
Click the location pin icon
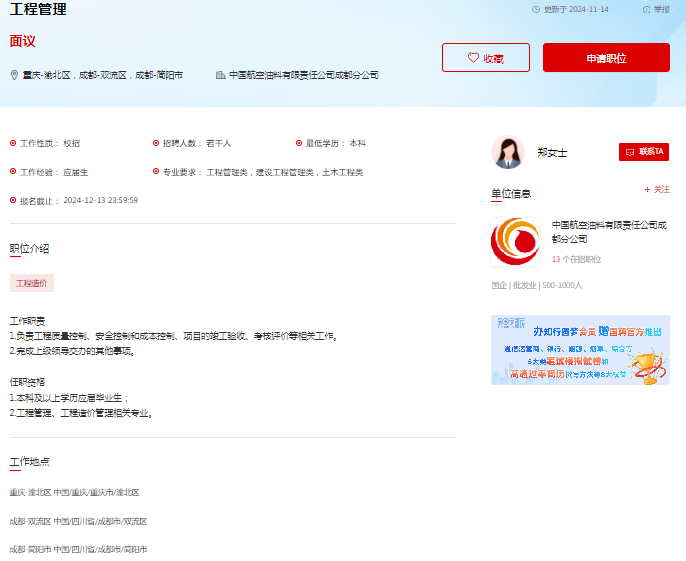pos(14,75)
